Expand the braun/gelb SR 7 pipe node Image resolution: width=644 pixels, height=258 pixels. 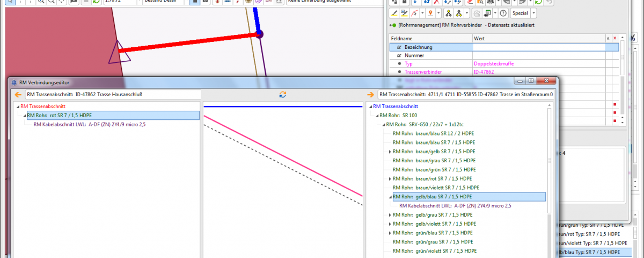click(x=390, y=152)
